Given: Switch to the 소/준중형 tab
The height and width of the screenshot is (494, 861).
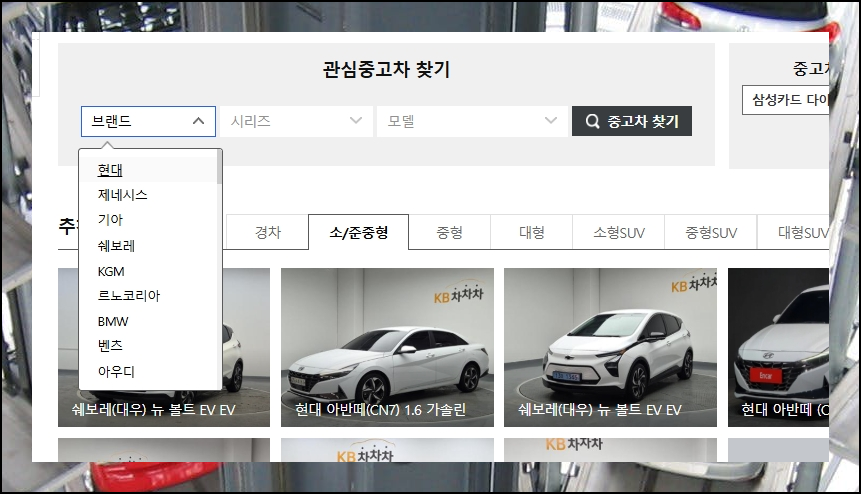Looking at the screenshot, I should (x=359, y=232).
